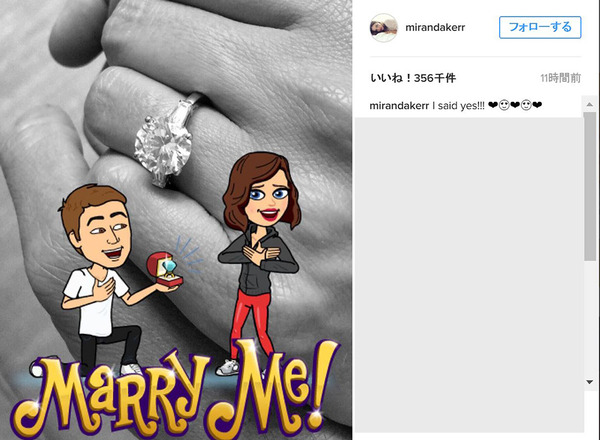
Task: Click the comment scrollbar up arrow
Action: pos(589,104)
